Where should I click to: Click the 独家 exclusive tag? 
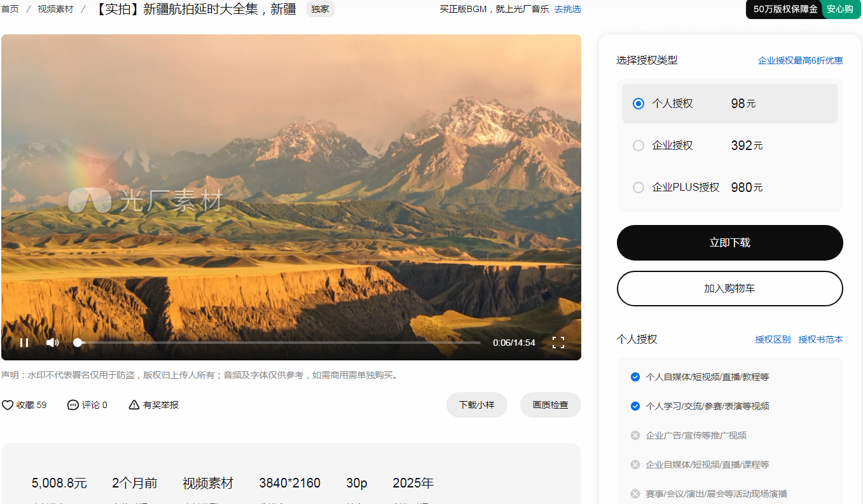[x=320, y=10]
